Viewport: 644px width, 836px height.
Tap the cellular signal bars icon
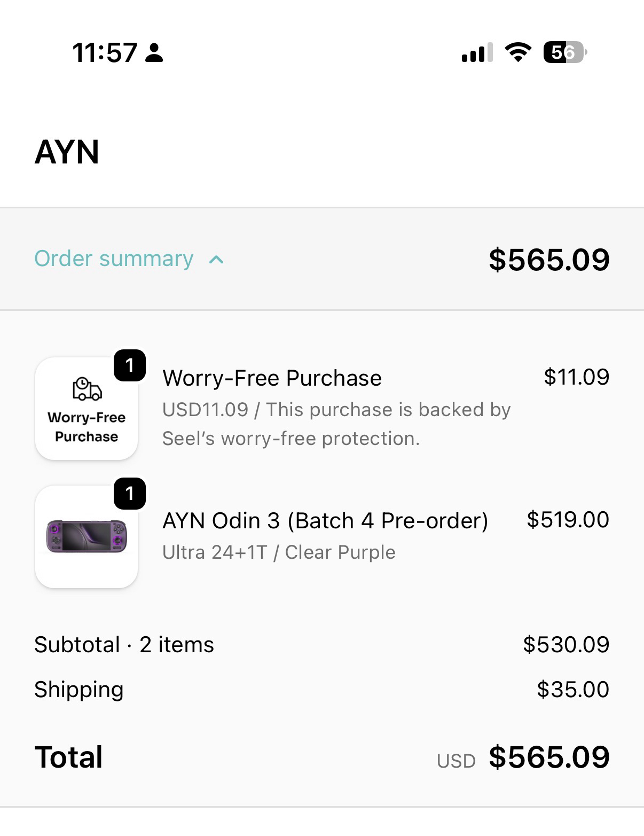pyautogui.click(x=477, y=53)
